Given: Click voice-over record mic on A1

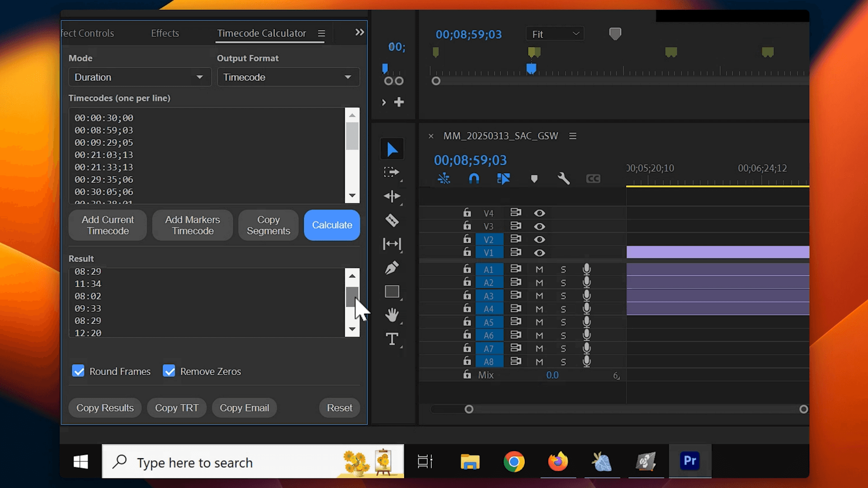Looking at the screenshot, I should (586, 269).
